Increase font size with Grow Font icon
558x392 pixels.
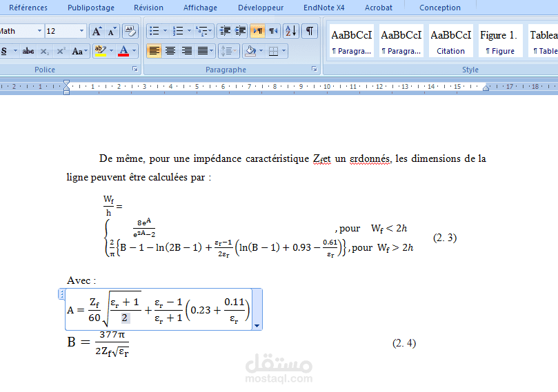(97, 31)
